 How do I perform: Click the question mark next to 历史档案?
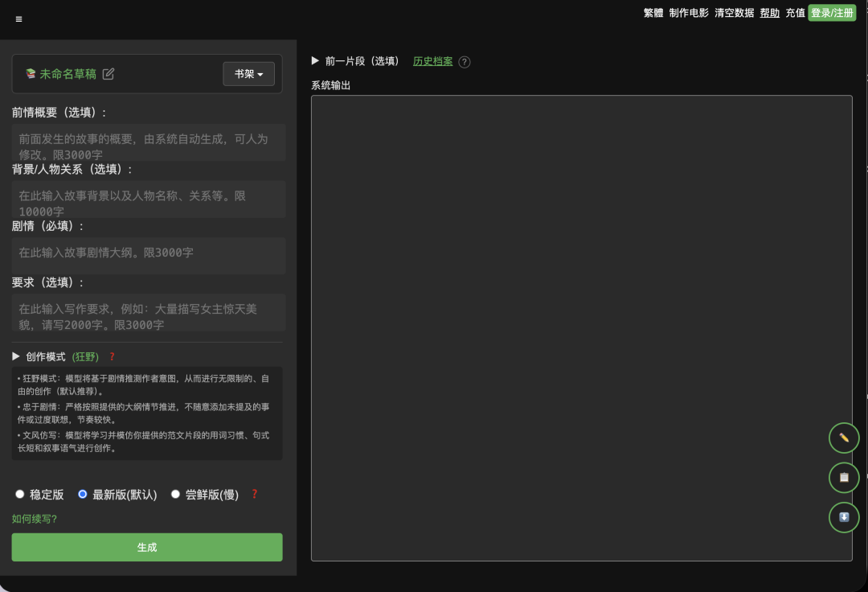tap(465, 62)
